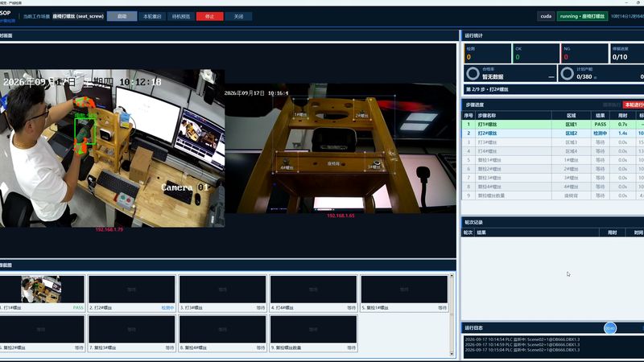Click the 用时 column header in step table
644x362 pixels.
(622, 115)
